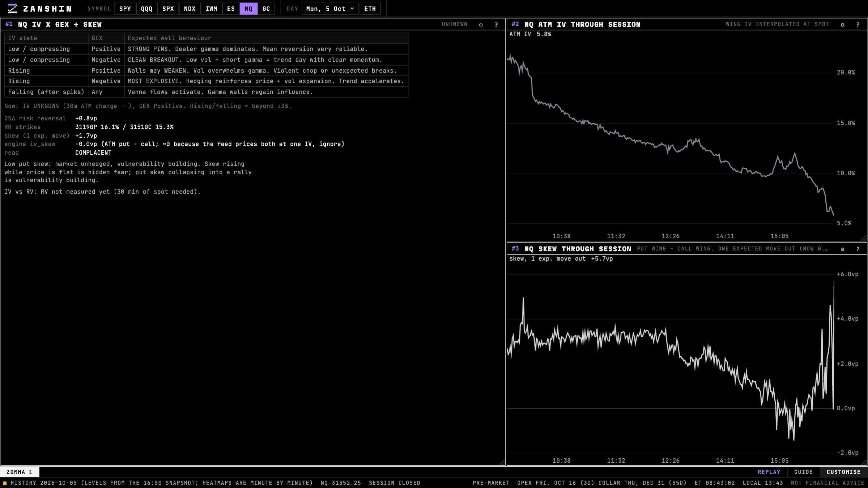Click skew +5.7vp readout in Skew panel

click(561, 259)
